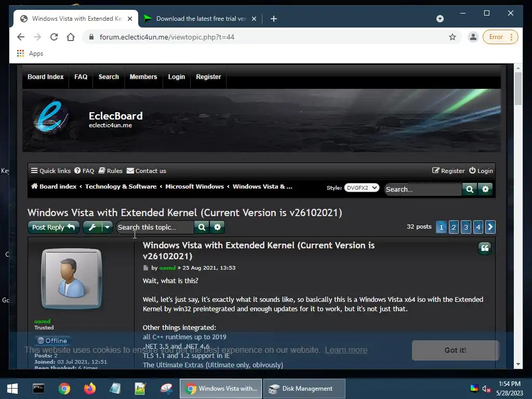Open the pinned Chrome taskbar icon
Image resolution: width=532 pixels, height=399 pixels.
(x=64, y=389)
